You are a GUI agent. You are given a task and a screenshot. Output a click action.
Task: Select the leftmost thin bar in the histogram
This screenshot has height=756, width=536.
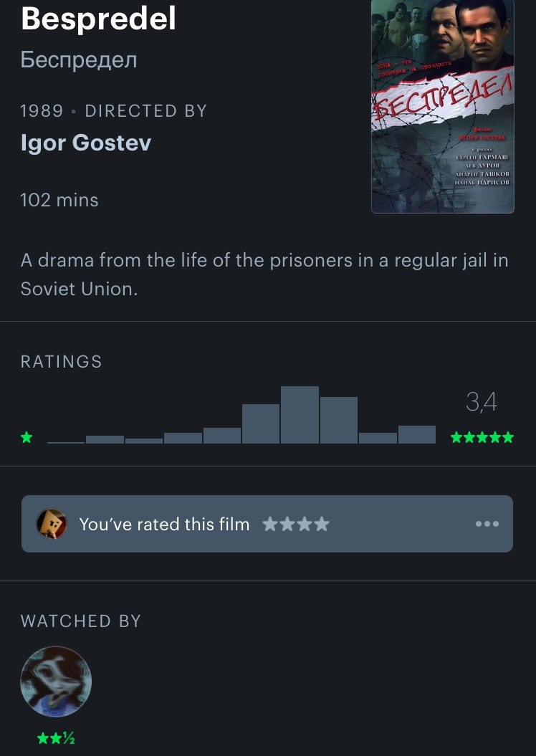tap(66, 441)
